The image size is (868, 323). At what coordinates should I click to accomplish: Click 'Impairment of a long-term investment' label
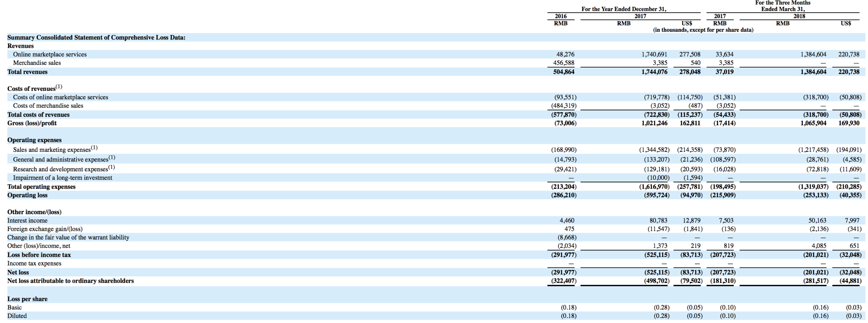[63, 178]
